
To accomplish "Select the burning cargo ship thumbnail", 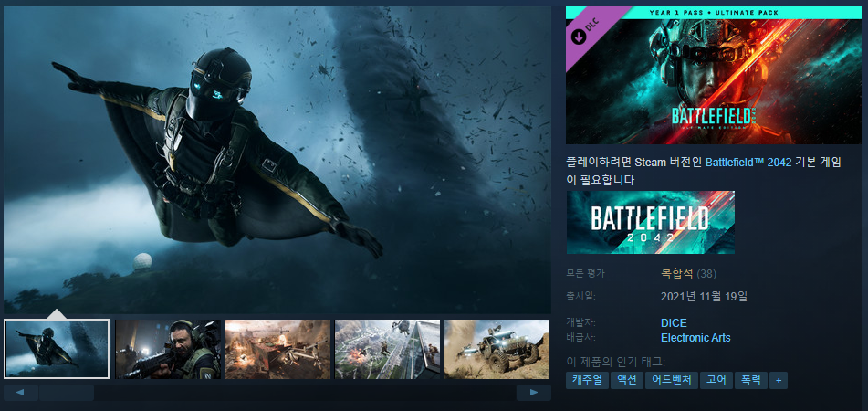I will pos(277,349).
